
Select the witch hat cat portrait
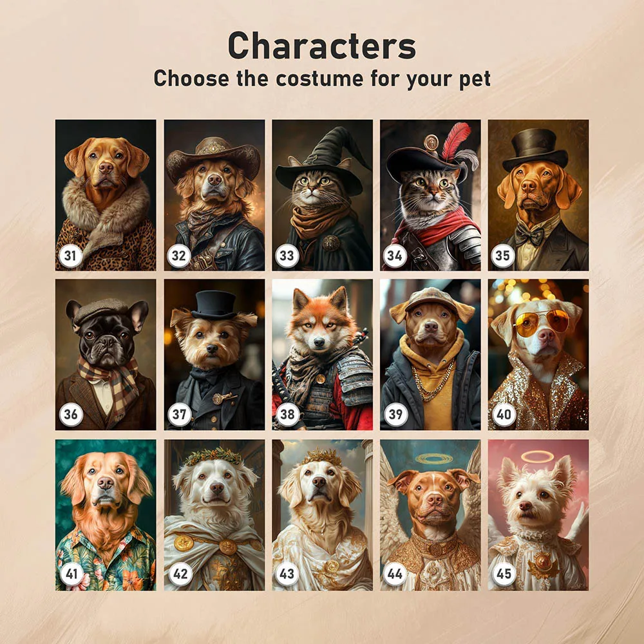(322, 195)
